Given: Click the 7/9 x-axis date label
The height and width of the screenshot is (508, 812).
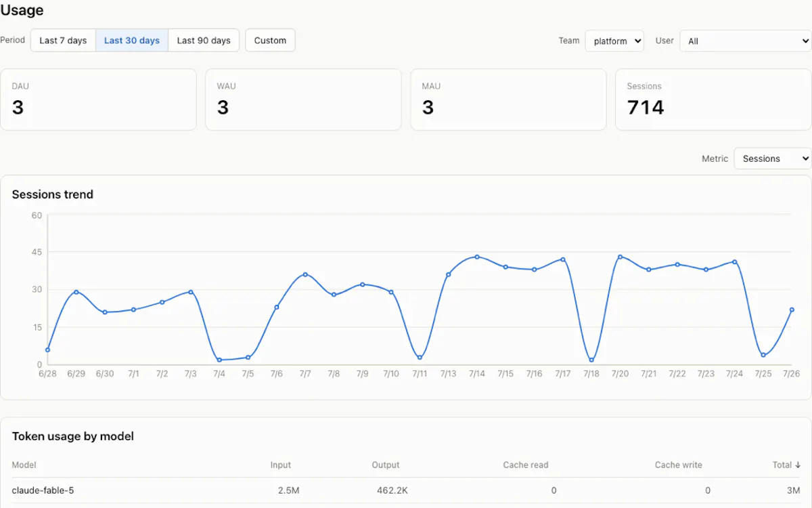Looking at the screenshot, I should point(362,374).
